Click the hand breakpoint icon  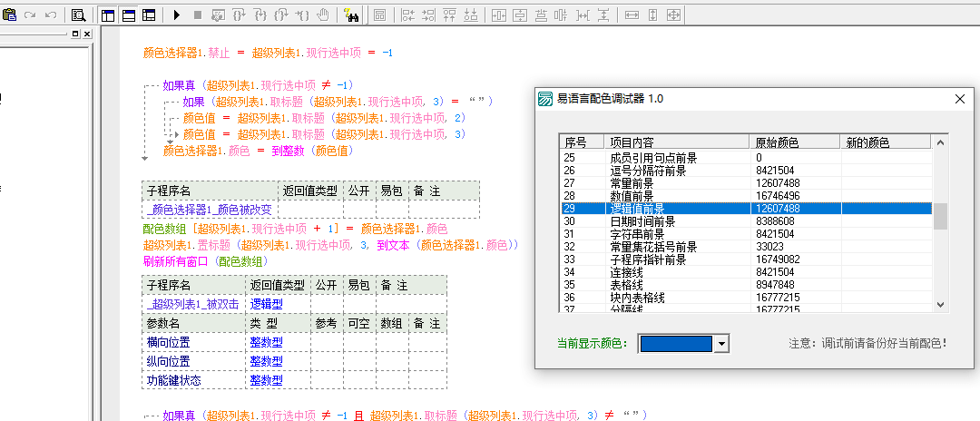(322, 15)
